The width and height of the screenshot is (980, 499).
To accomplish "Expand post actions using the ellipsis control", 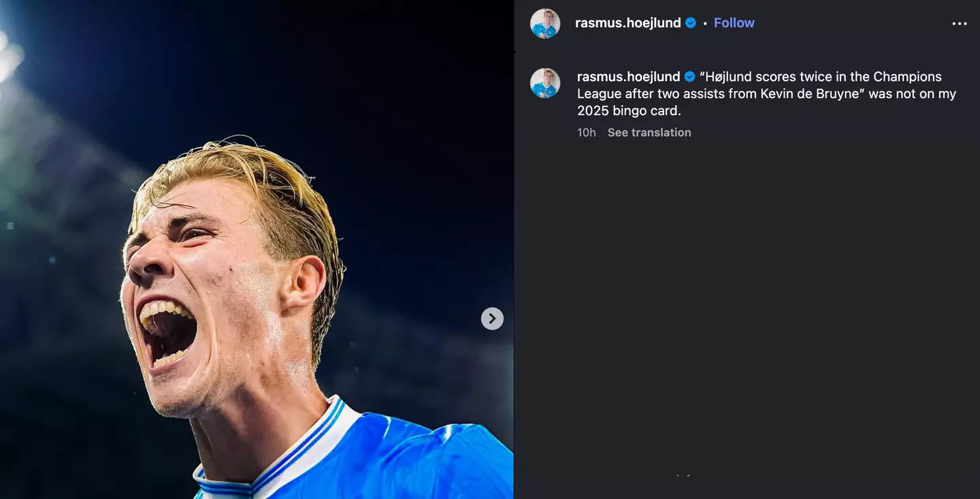I will [959, 23].
